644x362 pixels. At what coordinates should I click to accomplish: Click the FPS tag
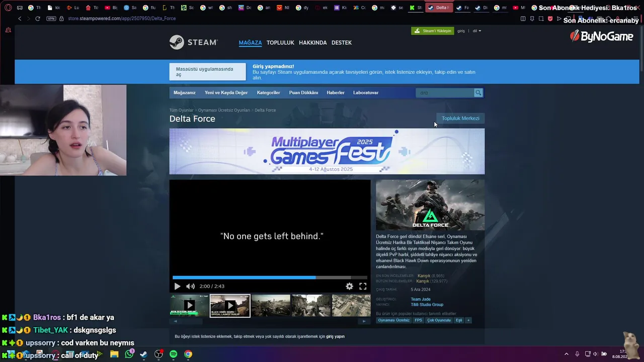tap(419, 320)
